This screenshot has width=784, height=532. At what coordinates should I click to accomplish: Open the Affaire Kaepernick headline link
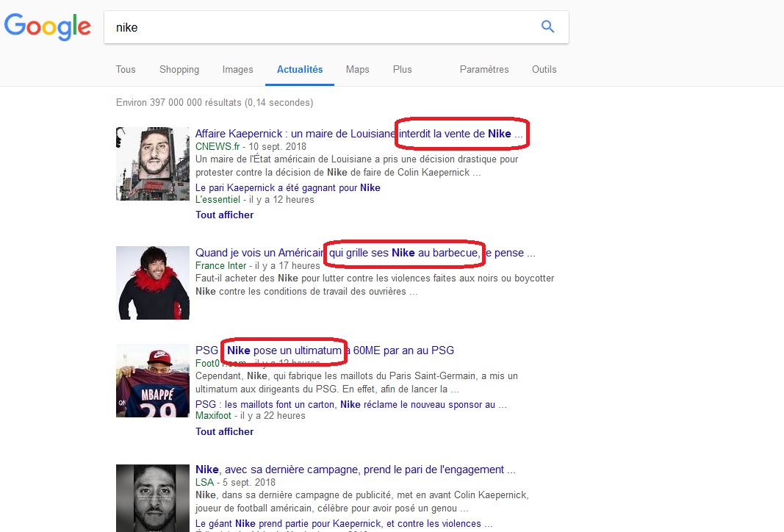(x=359, y=134)
